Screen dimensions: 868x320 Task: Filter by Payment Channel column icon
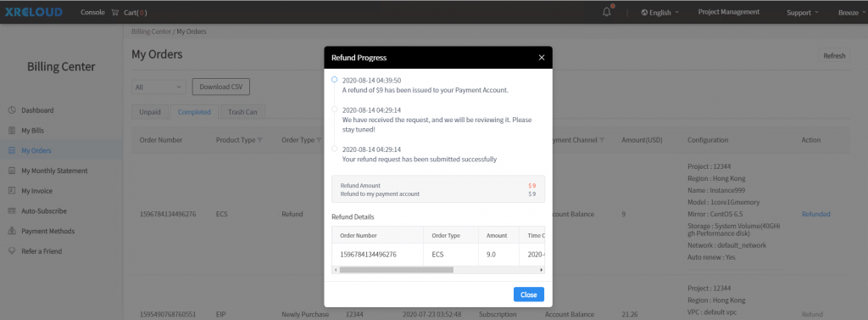[602, 140]
